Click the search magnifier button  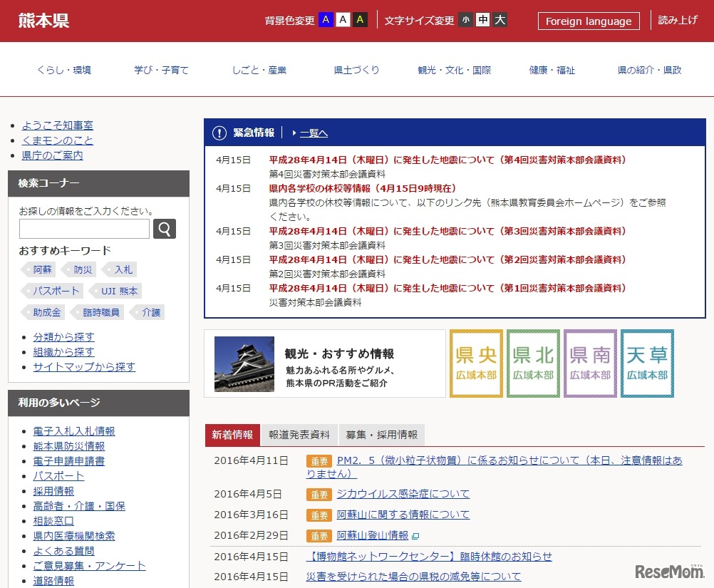pyautogui.click(x=165, y=229)
